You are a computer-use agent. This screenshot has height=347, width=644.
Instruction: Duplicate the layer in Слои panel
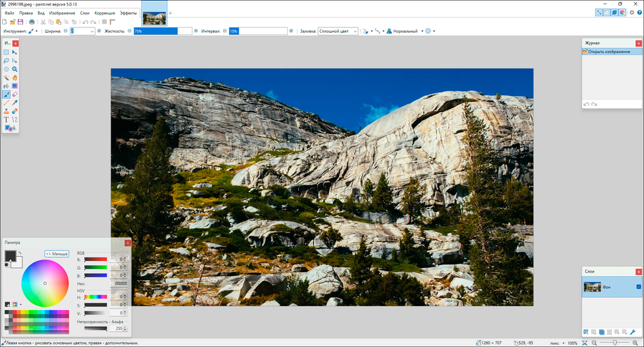coord(602,332)
